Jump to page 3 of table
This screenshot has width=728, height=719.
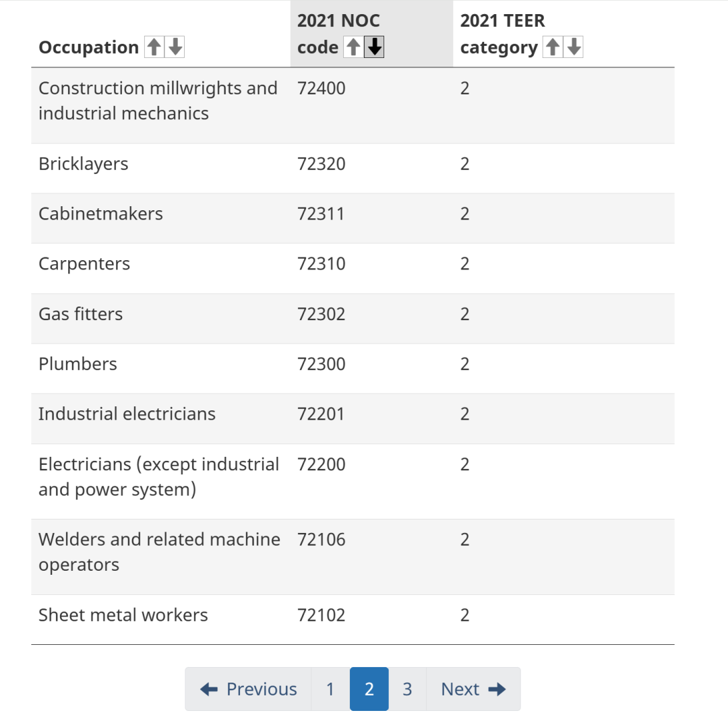407,689
